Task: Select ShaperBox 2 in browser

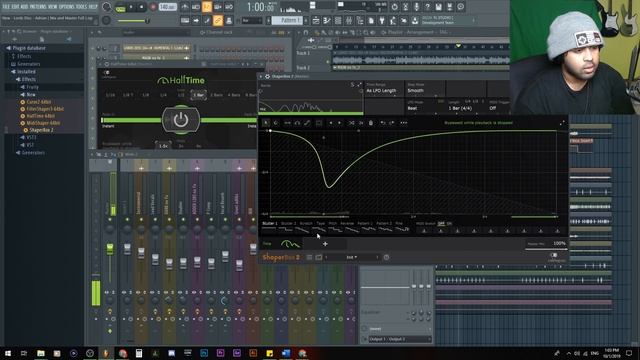Action: click(x=39, y=130)
